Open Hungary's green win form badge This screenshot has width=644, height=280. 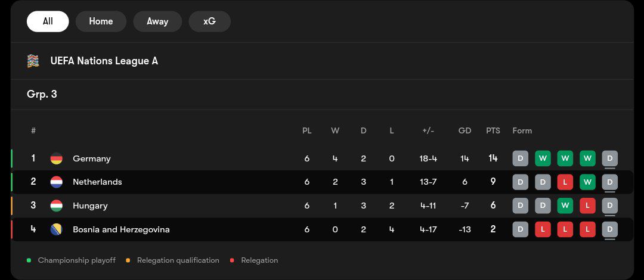565,206
